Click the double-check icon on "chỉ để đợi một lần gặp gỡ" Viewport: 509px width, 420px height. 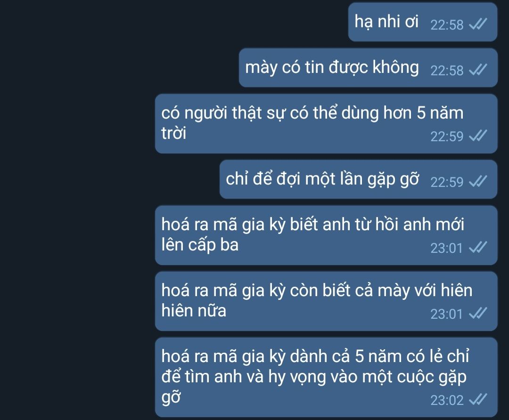pyautogui.click(x=478, y=181)
